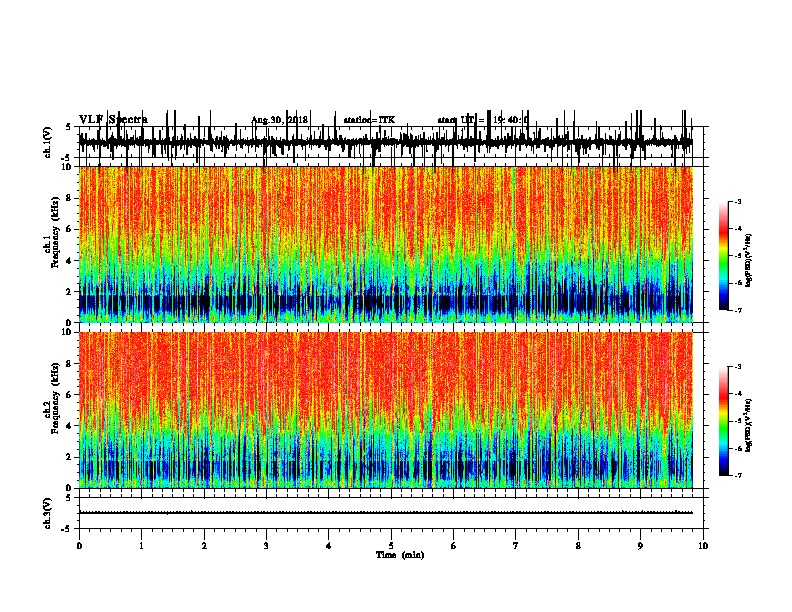Viewport: 792px width, 612px height.
Task: Click time axis tick label '5'
Action: pyautogui.click(x=391, y=546)
